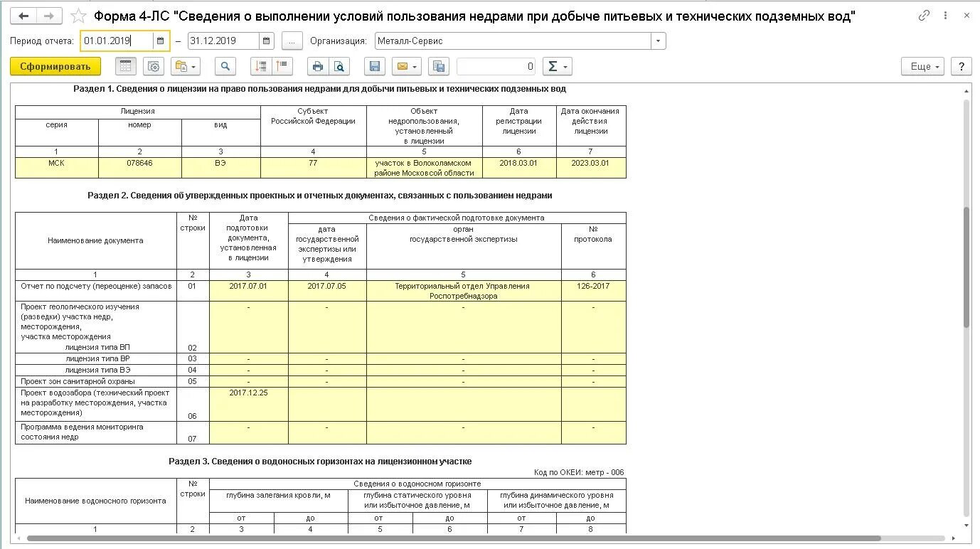The width and height of the screenshot is (980, 549).
Task: Click the save report variant icon next to envelope
Action: pos(439,66)
